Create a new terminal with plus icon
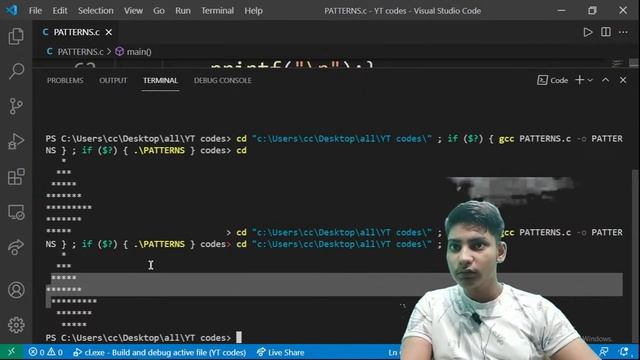 pyautogui.click(x=579, y=80)
